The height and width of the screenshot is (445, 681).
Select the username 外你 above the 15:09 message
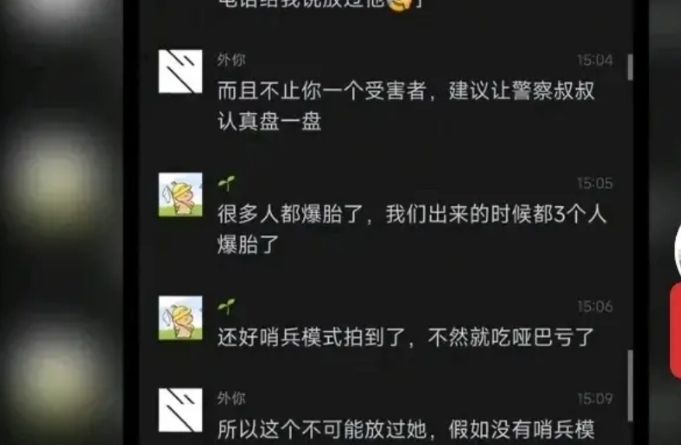[231, 398]
